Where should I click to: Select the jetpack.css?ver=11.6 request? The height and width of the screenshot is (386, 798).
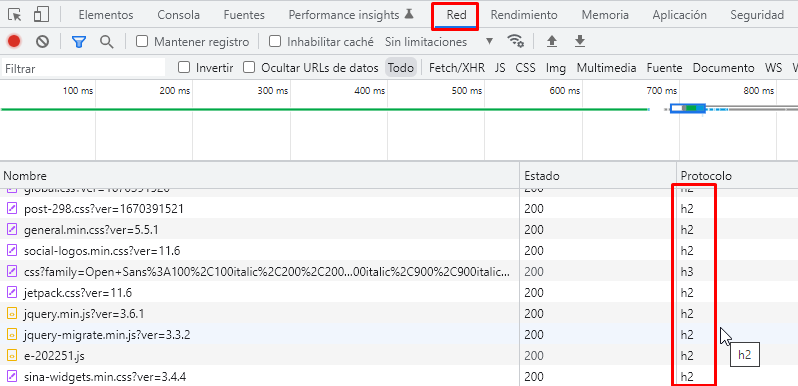pos(78,293)
